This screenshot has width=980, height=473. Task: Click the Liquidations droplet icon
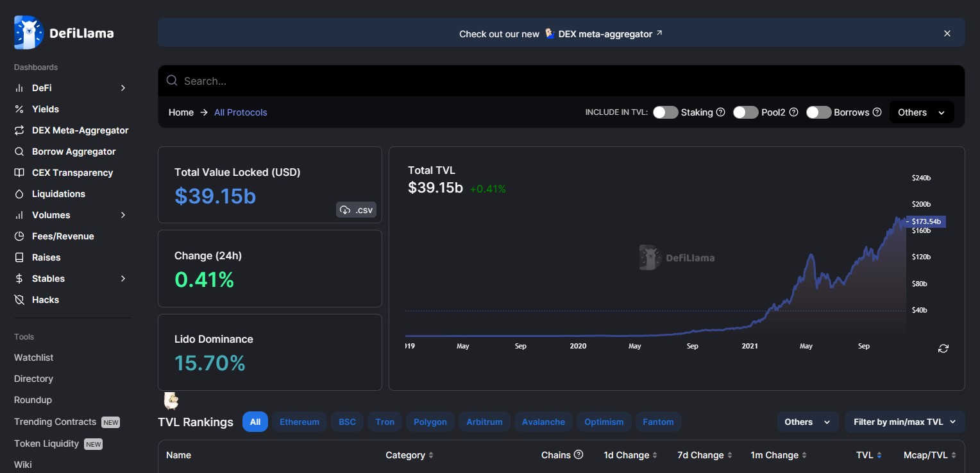tap(19, 194)
